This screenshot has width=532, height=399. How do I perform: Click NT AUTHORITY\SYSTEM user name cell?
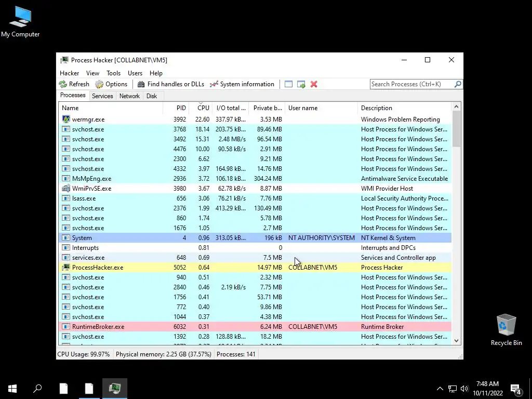(x=321, y=238)
